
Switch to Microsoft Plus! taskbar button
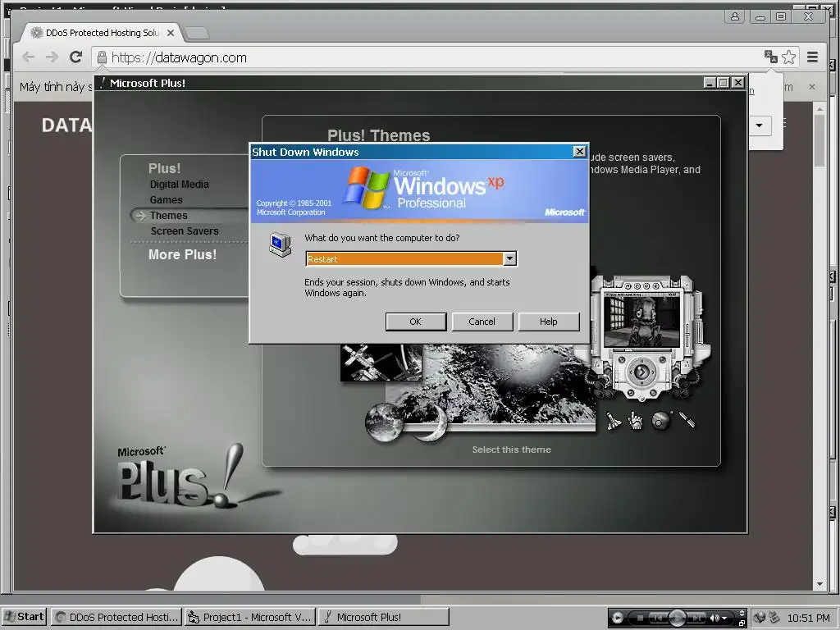point(384,617)
